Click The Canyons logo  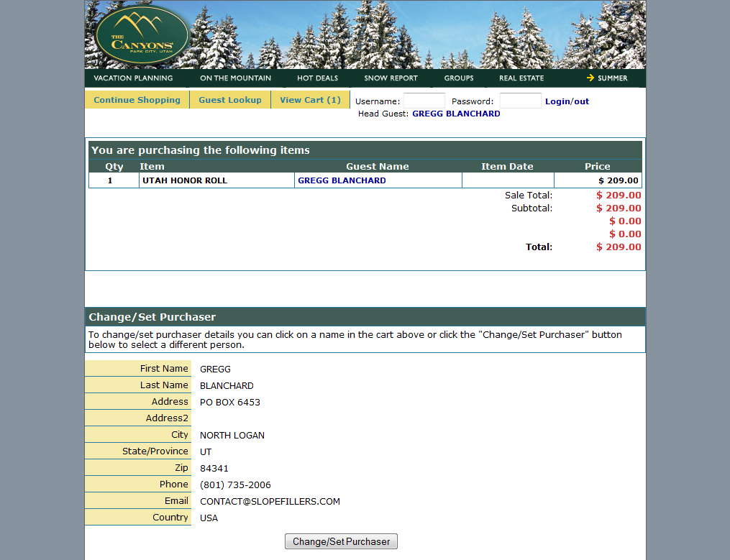(x=142, y=35)
